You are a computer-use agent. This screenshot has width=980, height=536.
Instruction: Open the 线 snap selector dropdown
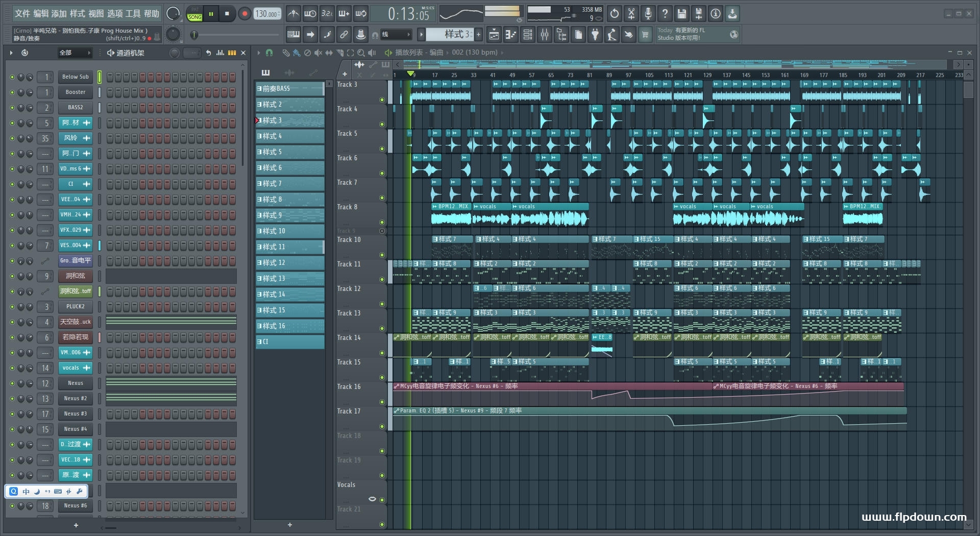tap(397, 35)
